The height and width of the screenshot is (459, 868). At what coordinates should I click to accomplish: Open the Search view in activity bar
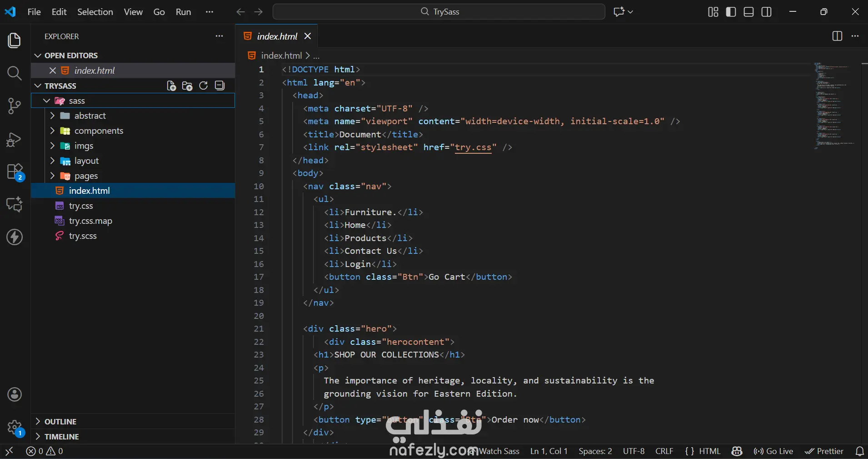tap(15, 73)
